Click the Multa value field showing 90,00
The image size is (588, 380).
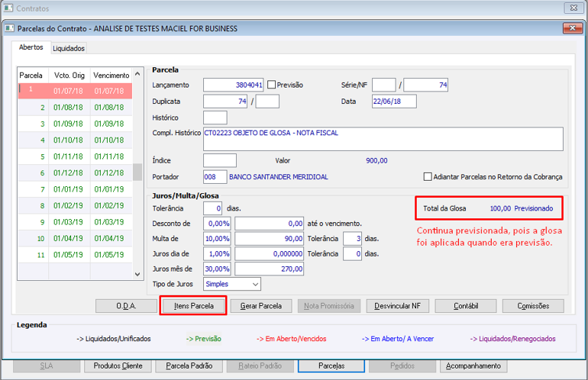click(x=270, y=238)
